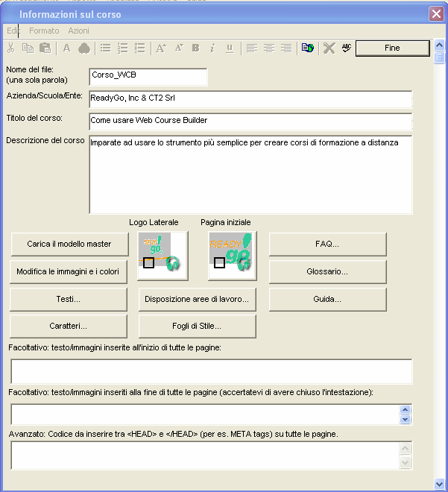Open Disposizione aree di lavoro...
448x492 pixels.
click(197, 299)
